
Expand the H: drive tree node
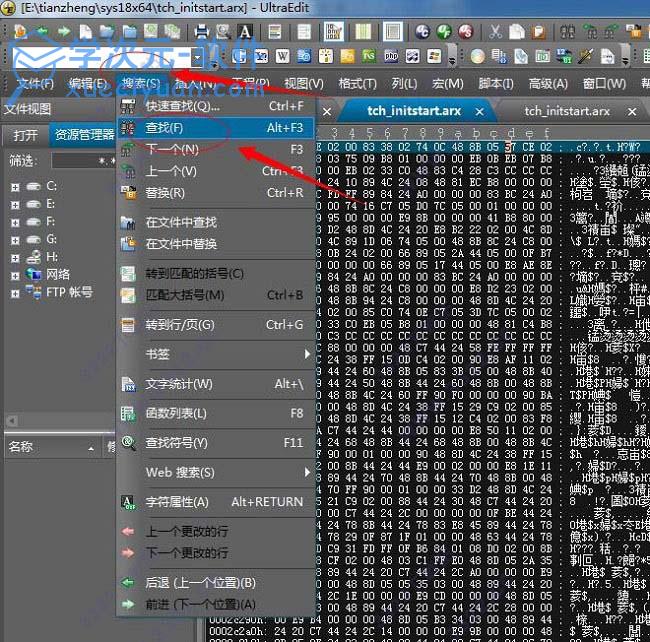[15, 258]
